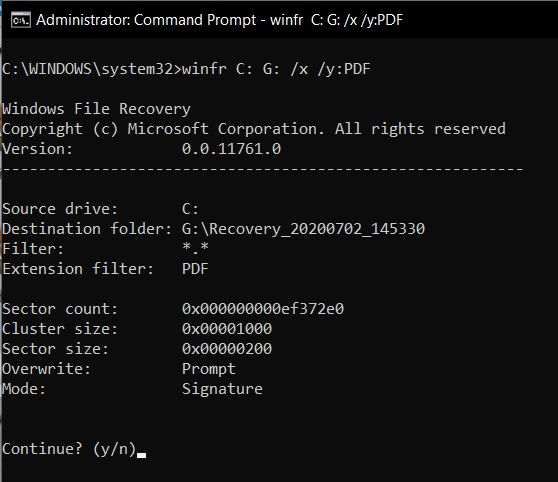Click the Cluster size value 0x00001000

coord(227,329)
